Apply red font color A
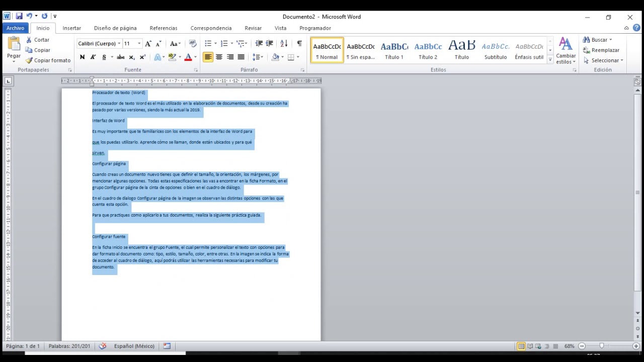This screenshot has width=644, height=362. [x=188, y=57]
